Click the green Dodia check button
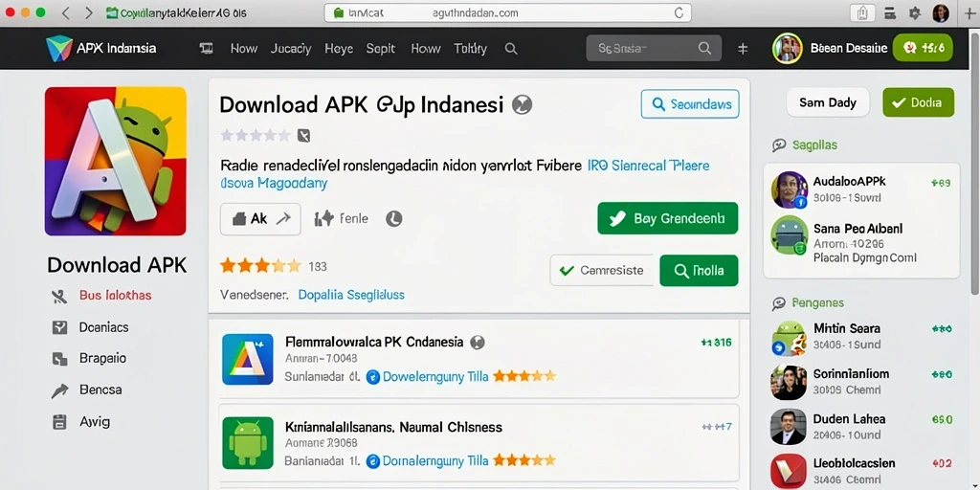 pyautogui.click(x=918, y=102)
